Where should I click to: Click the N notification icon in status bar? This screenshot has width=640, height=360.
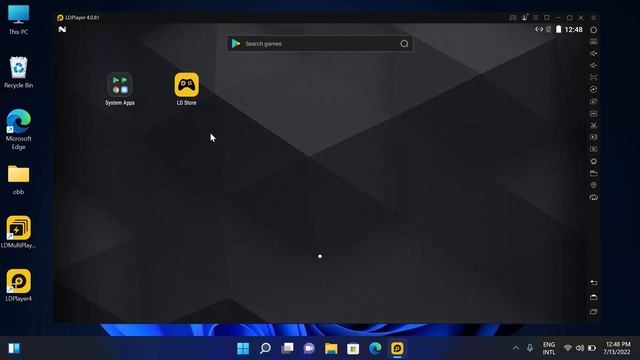click(62, 29)
